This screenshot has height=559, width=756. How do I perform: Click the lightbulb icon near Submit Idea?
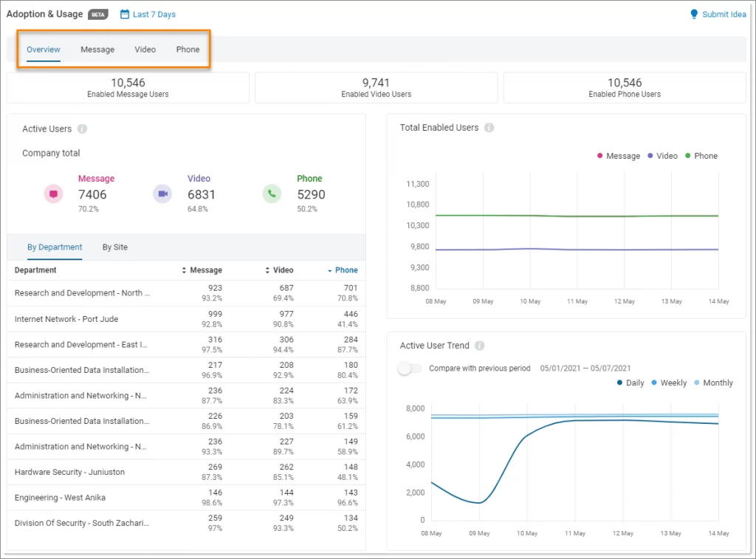693,13
